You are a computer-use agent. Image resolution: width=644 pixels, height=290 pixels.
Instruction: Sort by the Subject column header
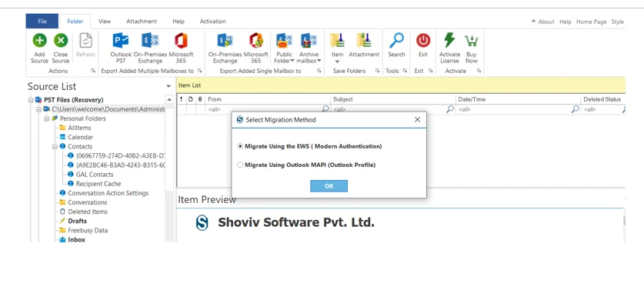point(393,99)
